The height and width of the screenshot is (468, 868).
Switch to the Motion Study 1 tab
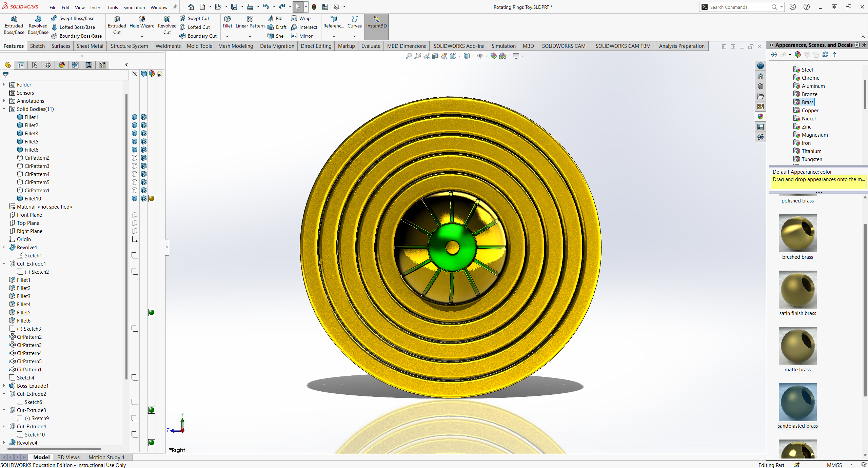(106, 457)
